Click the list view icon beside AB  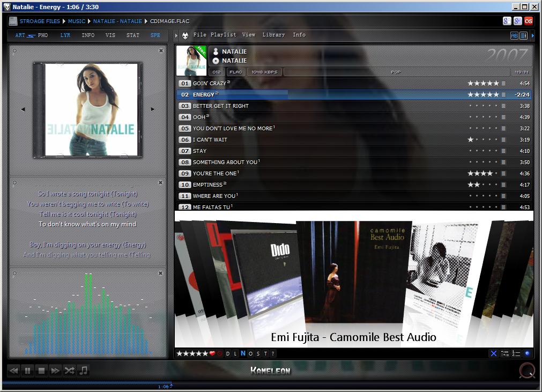point(524,35)
